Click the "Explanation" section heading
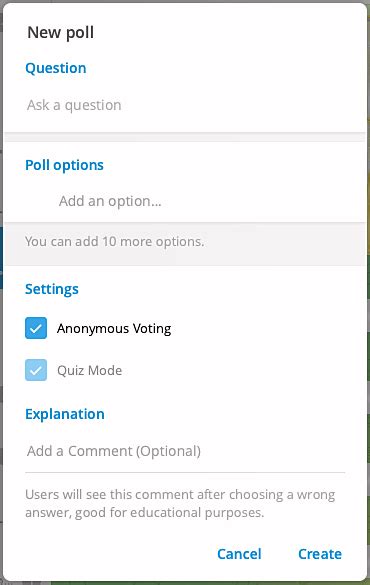Image resolution: width=370 pixels, height=585 pixels. pos(65,414)
